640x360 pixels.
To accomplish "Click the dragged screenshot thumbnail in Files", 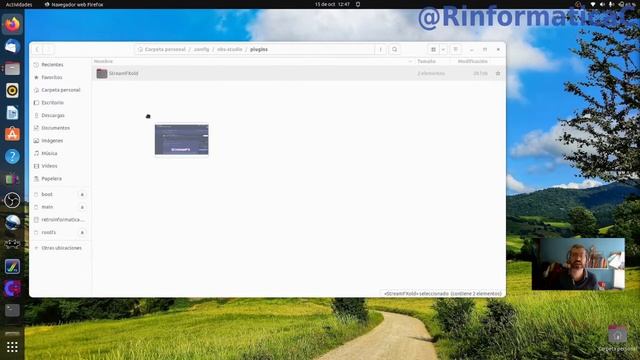I will pos(182,140).
